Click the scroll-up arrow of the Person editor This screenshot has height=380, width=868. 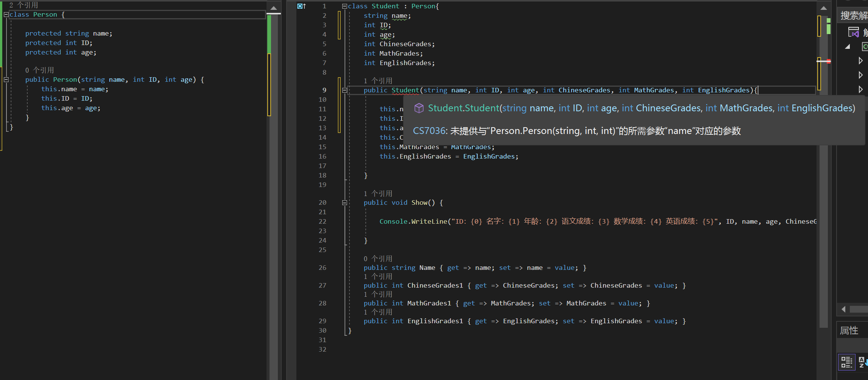coord(274,8)
